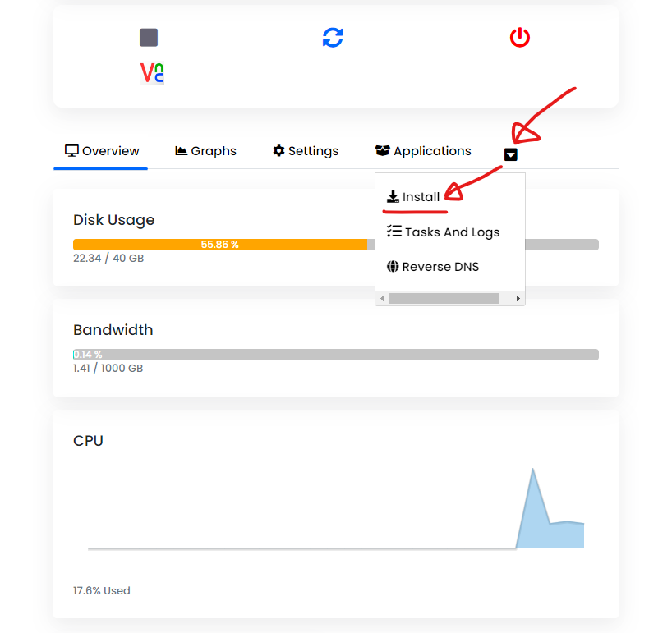This screenshot has width=672, height=633.
Task: Click the red power off icon
Action: coord(520,37)
